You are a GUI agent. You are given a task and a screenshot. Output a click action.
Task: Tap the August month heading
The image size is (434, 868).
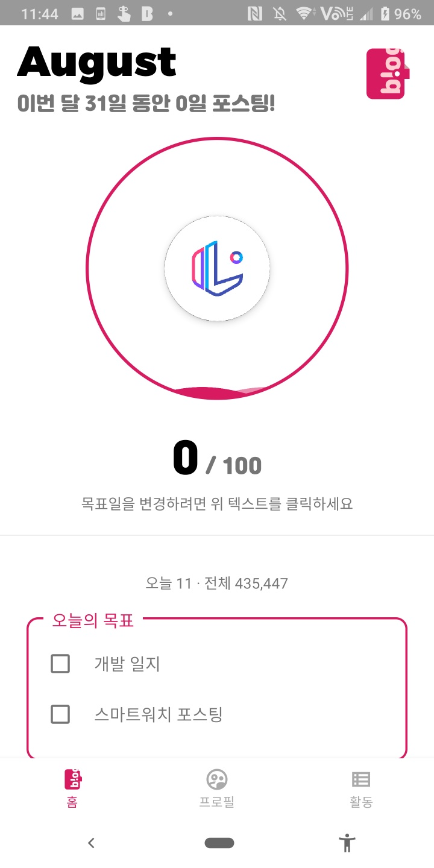[96, 61]
